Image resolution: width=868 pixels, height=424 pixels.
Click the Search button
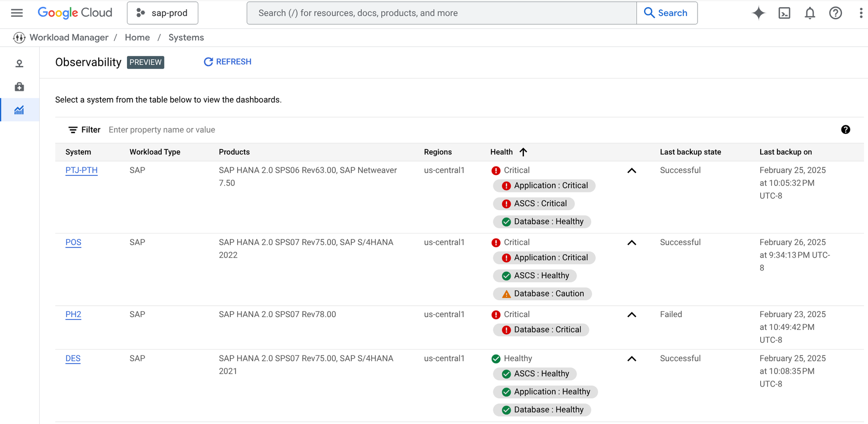point(667,13)
